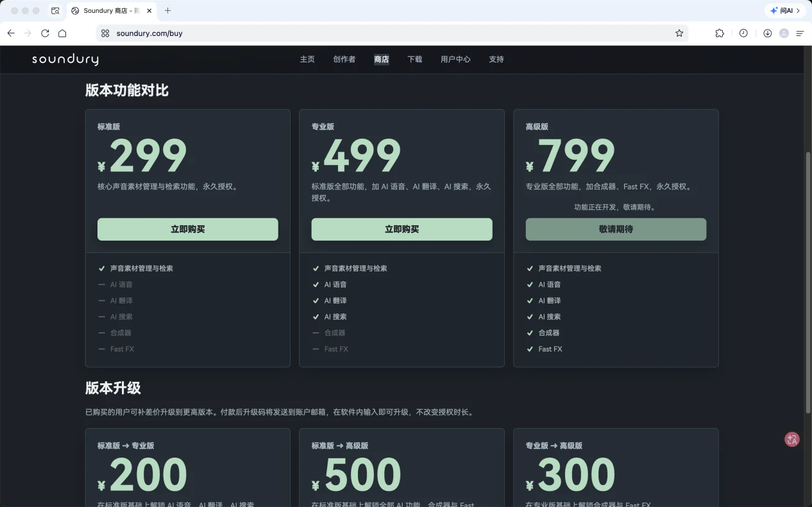Open the 支持 navigation item

point(496,59)
